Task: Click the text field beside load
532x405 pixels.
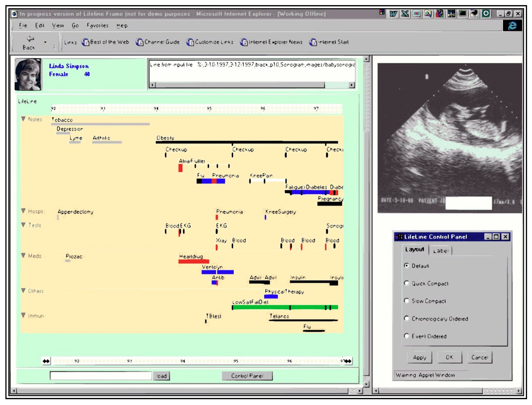Action: (x=101, y=376)
